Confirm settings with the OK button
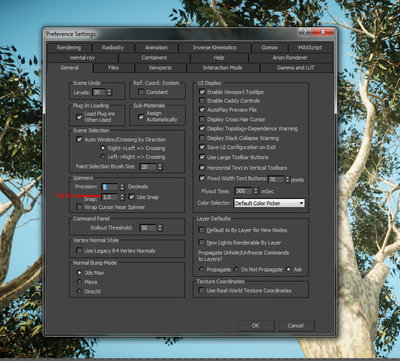The image size is (400, 361). tap(256, 325)
